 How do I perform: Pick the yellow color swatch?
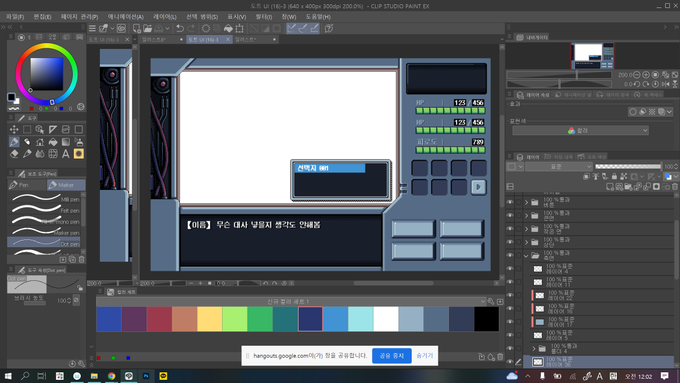[209, 319]
